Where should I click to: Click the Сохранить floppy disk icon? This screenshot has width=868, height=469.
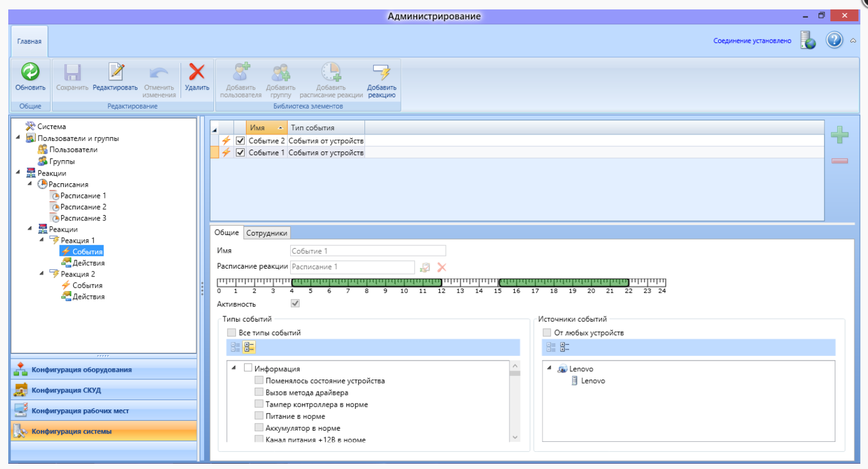pyautogui.click(x=73, y=72)
